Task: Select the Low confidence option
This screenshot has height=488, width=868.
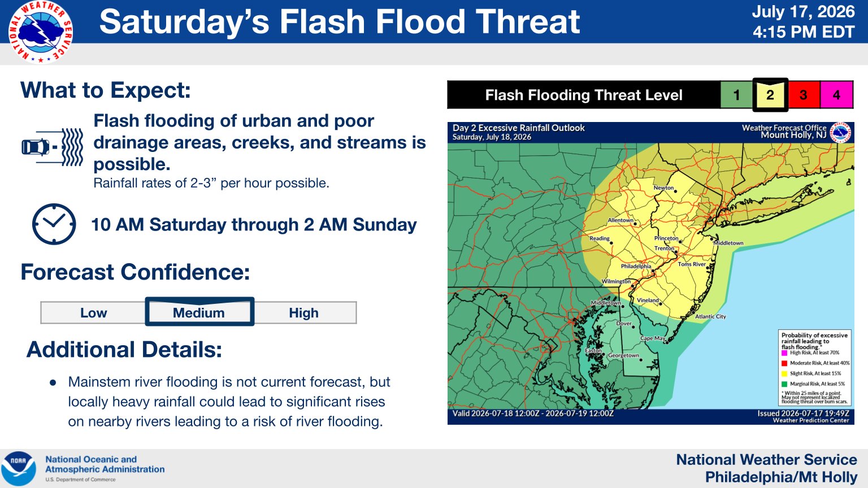Action: 93,313
